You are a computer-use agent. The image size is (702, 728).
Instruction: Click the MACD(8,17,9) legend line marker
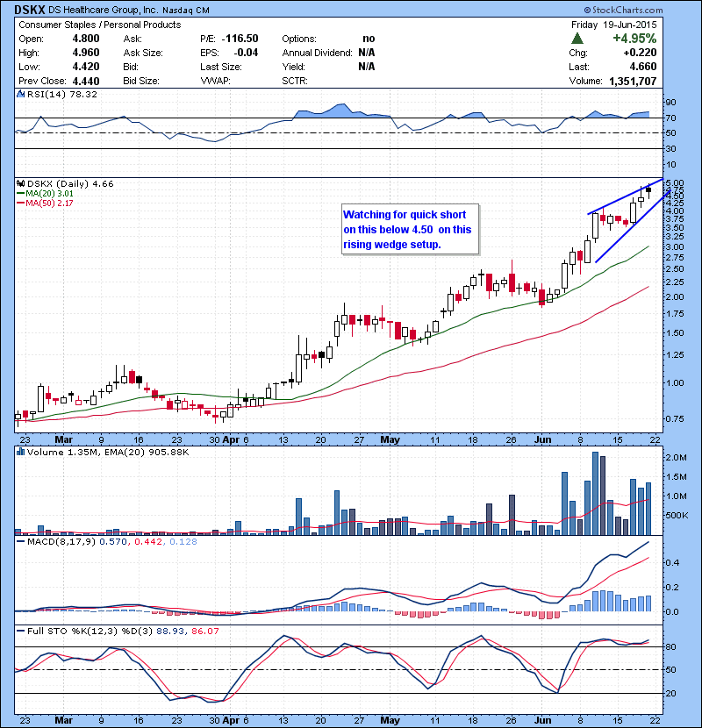point(20,542)
